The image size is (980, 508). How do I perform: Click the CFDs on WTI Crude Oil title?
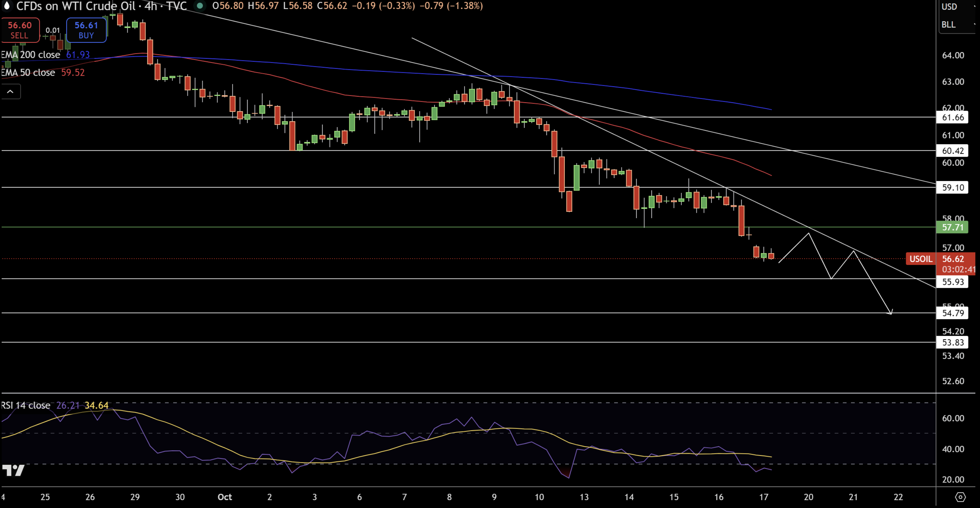tap(76, 6)
